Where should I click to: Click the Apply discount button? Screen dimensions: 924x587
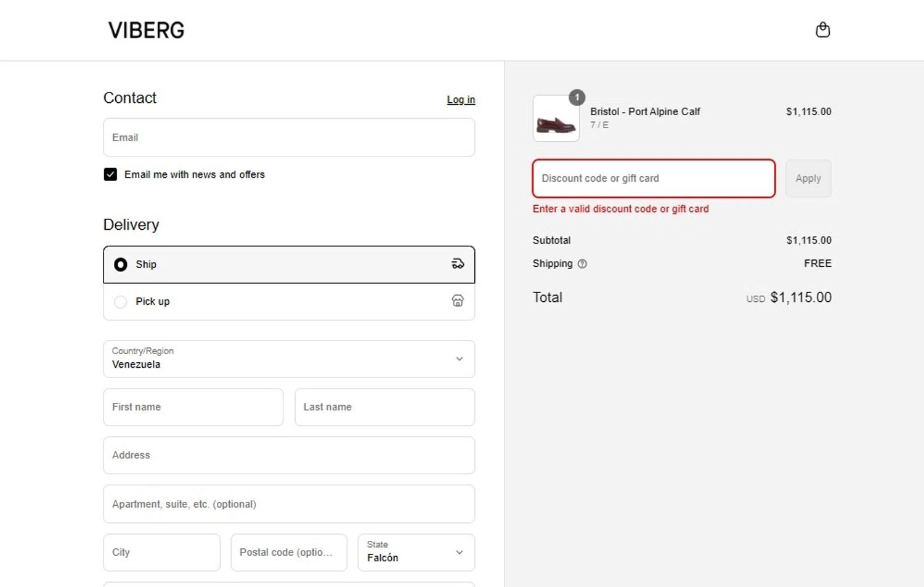point(808,179)
